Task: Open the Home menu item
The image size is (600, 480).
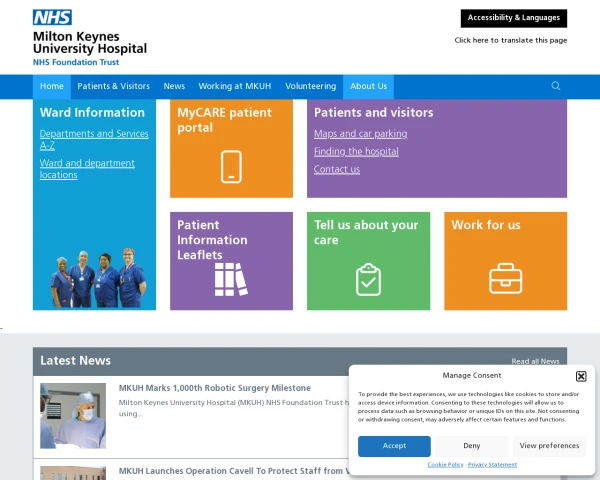Action: 52,86
